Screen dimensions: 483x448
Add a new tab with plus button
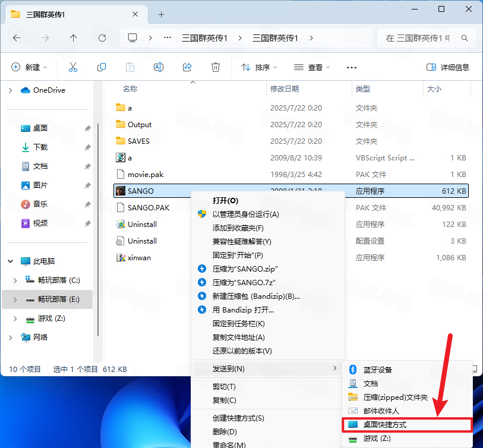161,14
